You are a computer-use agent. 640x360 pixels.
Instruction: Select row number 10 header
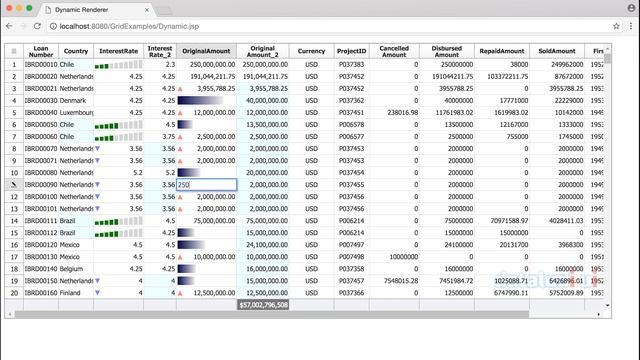coord(14,173)
